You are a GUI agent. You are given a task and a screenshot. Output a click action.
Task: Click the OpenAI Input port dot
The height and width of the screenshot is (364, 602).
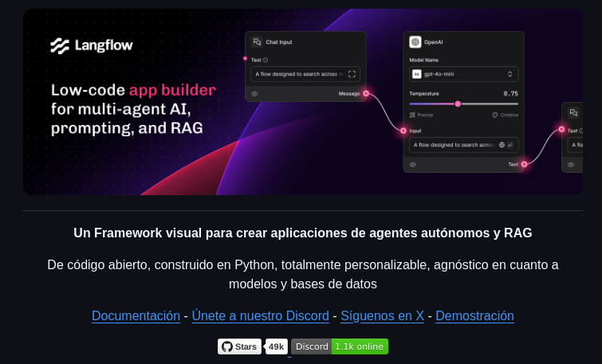pyautogui.click(x=403, y=131)
